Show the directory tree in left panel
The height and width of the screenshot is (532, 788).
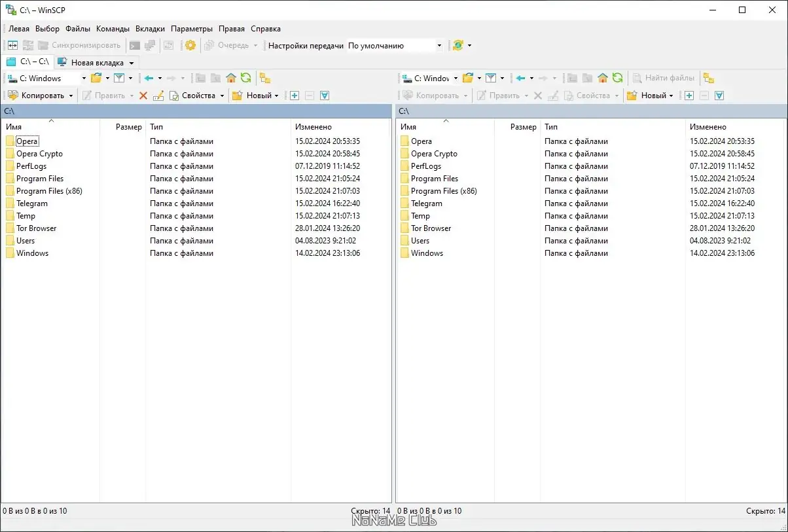coord(265,78)
